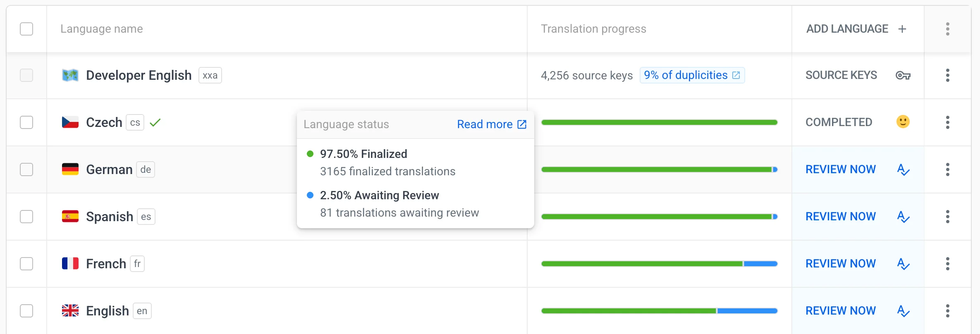Check the Czech language checkbox
The height and width of the screenshot is (334, 980).
(x=26, y=122)
